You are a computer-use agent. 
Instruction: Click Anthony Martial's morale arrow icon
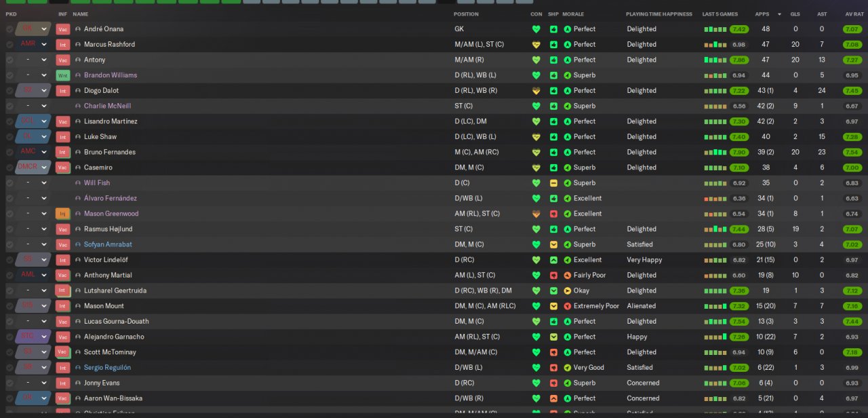point(568,275)
